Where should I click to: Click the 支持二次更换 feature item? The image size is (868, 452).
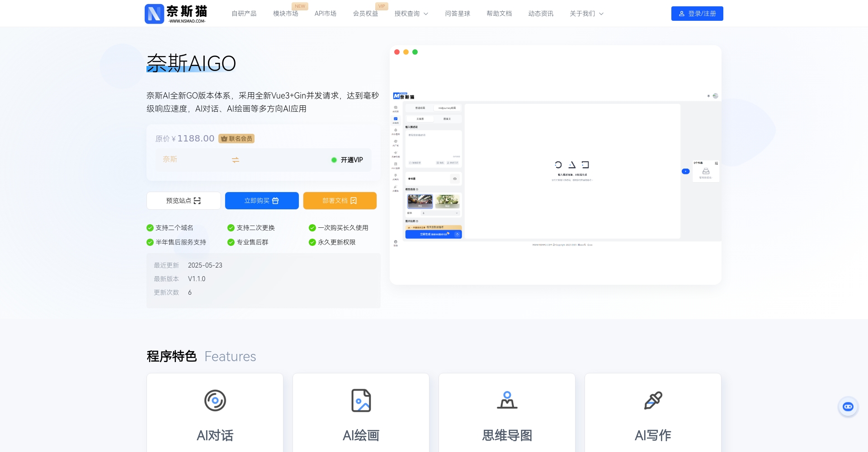pos(251,228)
